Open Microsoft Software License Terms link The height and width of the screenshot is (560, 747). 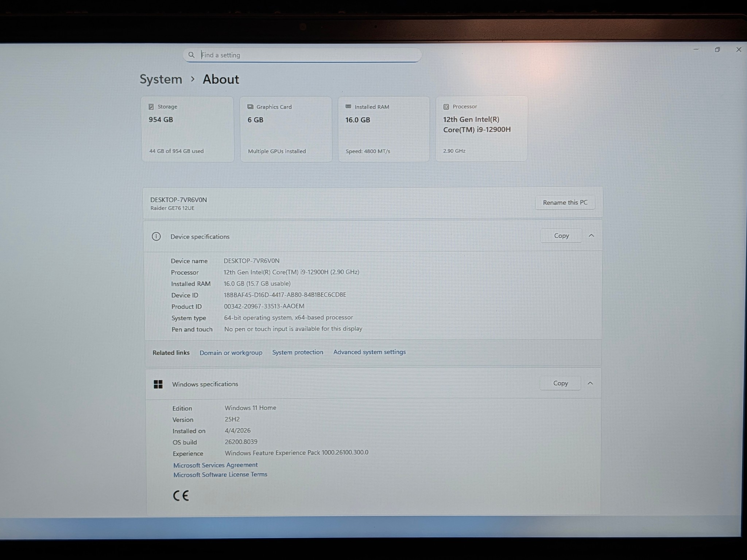pyautogui.click(x=220, y=474)
